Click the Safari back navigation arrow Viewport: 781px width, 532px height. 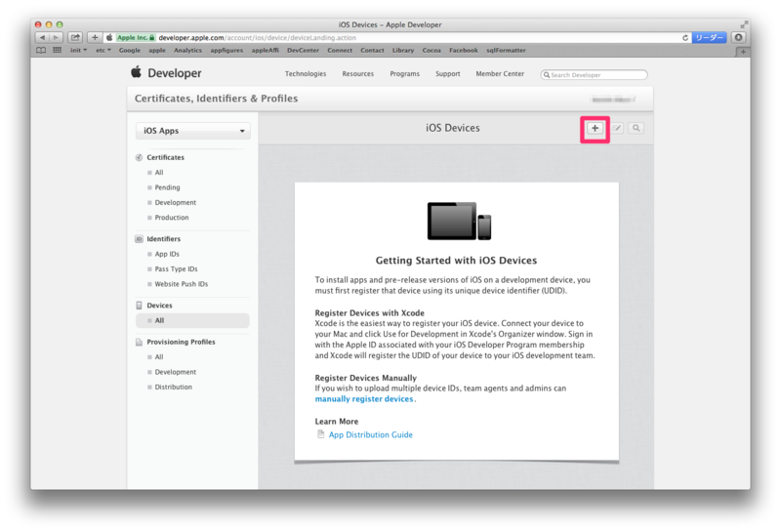[42, 37]
